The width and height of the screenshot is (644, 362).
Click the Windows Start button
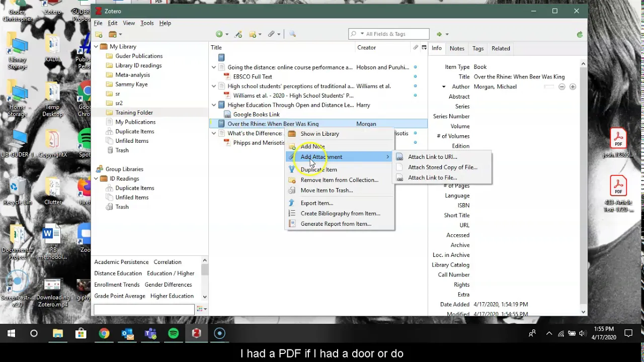[11, 333]
